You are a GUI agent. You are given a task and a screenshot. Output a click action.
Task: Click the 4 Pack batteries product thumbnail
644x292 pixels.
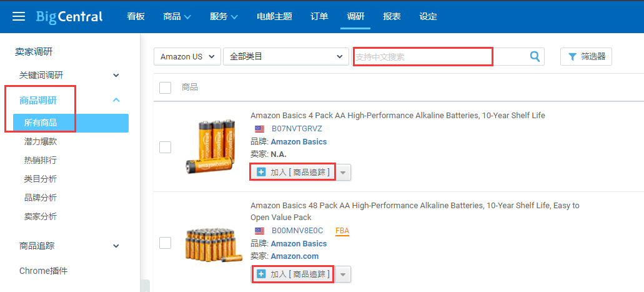pyautogui.click(x=212, y=145)
